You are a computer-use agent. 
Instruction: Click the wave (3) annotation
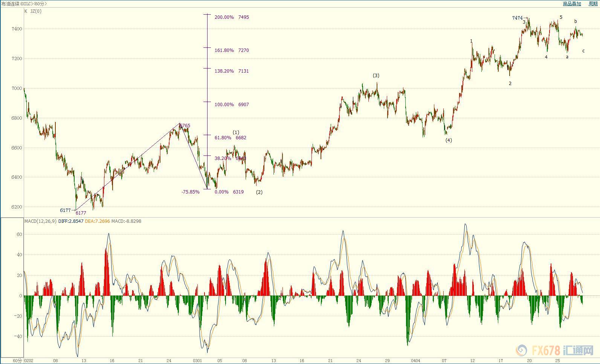376,76
